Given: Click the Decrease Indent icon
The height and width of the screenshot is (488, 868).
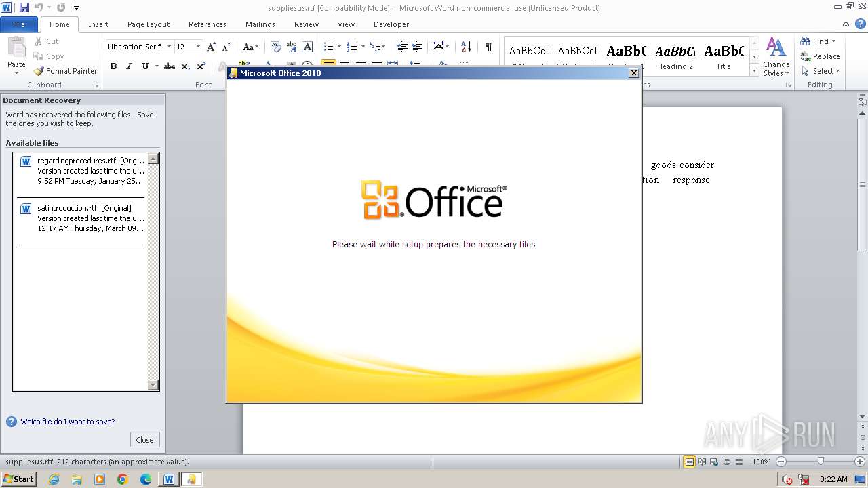Looking at the screenshot, I should click(x=402, y=47).
